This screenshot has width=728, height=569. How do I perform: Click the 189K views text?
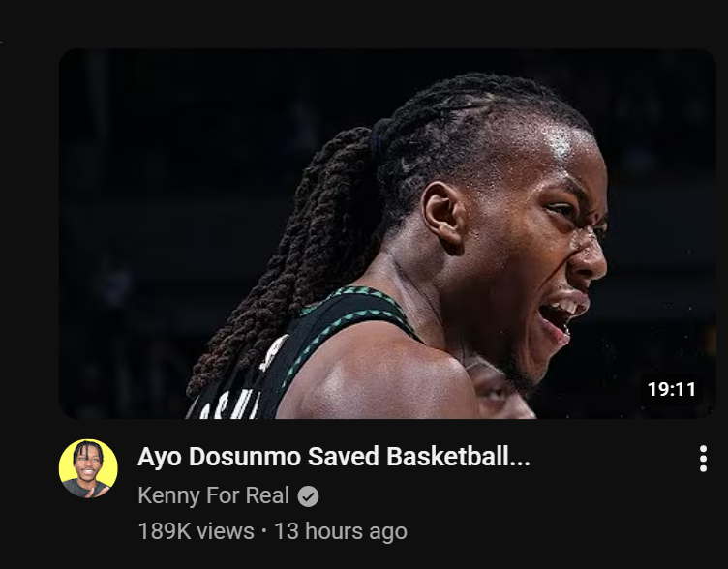coord(197,531)
